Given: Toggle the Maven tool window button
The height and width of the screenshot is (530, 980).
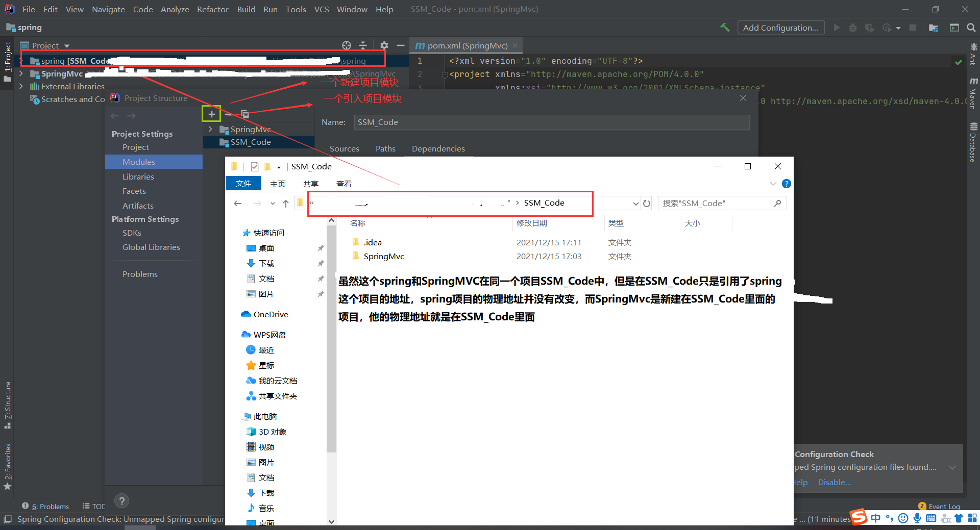Looking at the screenshot, I should point(973,93).
